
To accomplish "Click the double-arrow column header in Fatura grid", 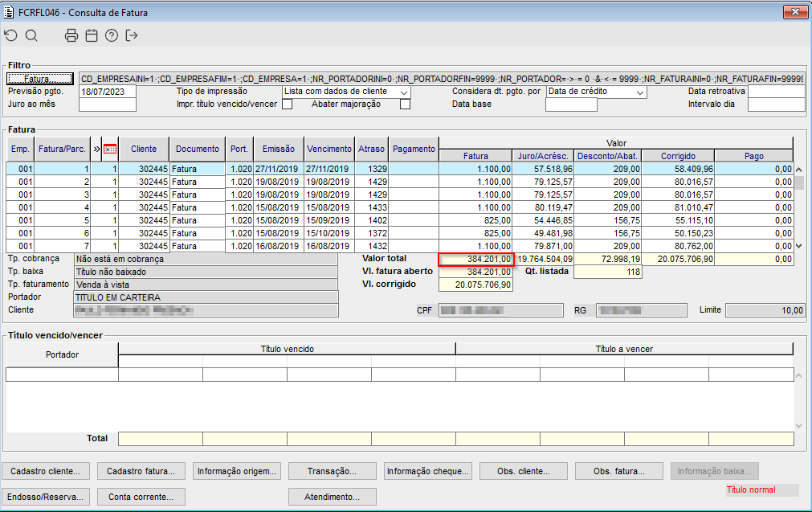I will (x=97, y=149).
